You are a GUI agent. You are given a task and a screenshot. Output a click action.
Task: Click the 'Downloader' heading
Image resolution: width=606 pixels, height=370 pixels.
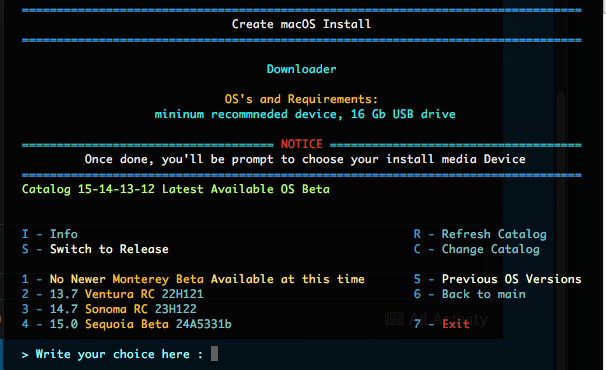[301, 69]
